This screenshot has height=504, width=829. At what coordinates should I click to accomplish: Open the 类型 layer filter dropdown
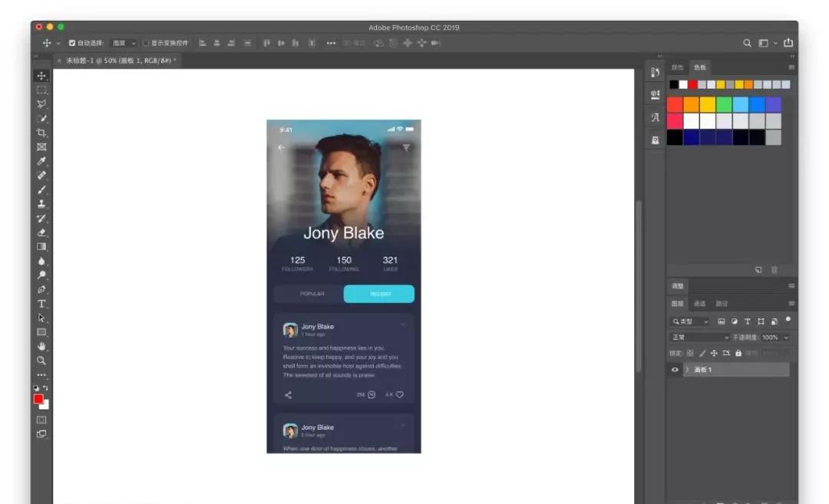[690, 321]
